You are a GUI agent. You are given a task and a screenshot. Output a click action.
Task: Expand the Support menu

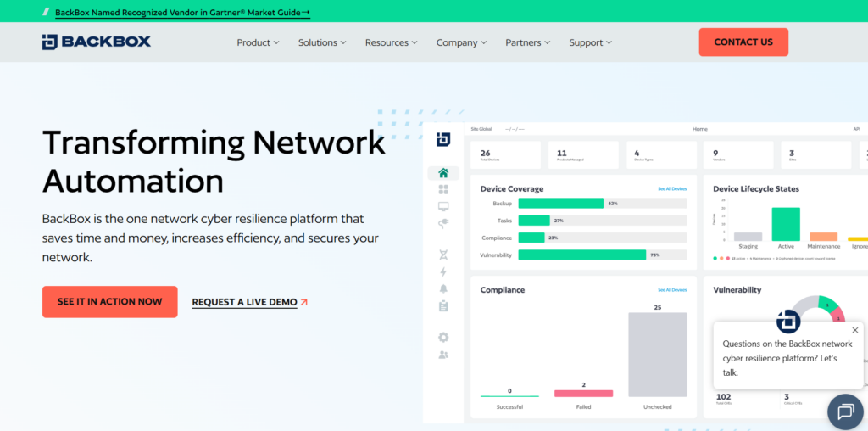(591, 42)
